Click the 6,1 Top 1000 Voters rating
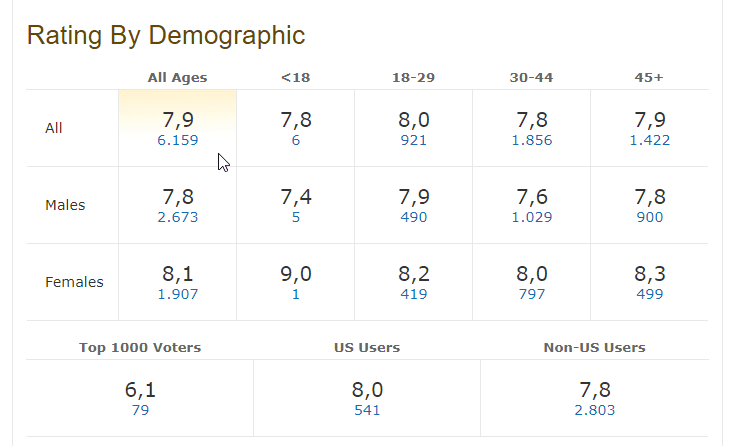Image resolution: width=738 pixels, height=446 pixels. [x=140, y=390]
